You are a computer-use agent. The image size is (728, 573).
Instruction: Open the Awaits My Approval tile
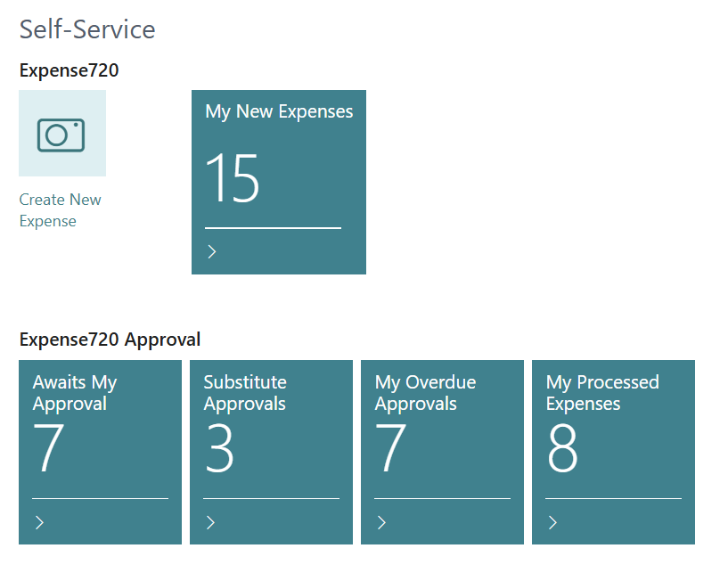click(101, 452)
